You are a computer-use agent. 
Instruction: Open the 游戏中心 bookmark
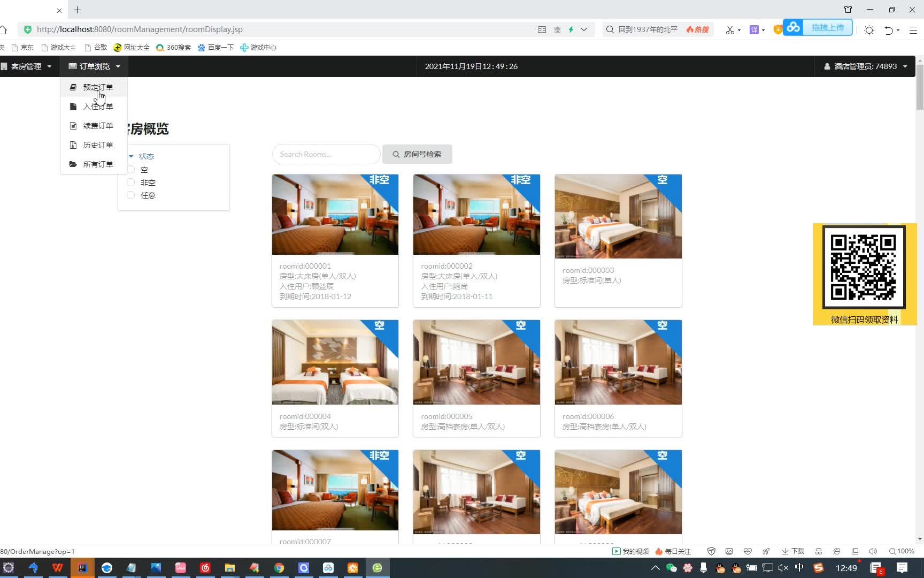258,48
